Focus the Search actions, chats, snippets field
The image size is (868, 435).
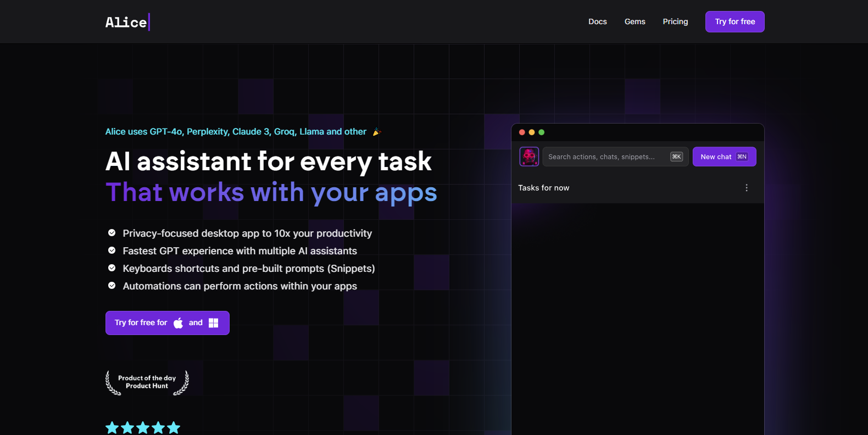click(x=615, y=157)
